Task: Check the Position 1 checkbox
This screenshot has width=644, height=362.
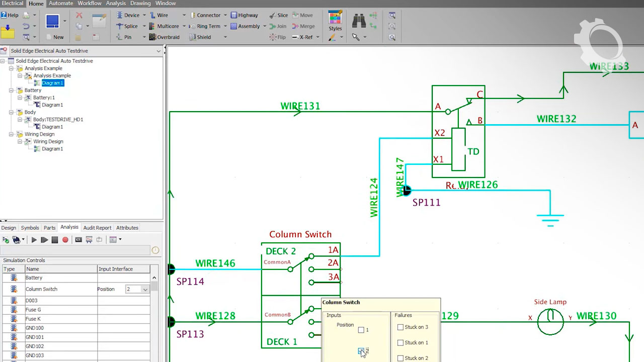Action: [x=361, y=330]
